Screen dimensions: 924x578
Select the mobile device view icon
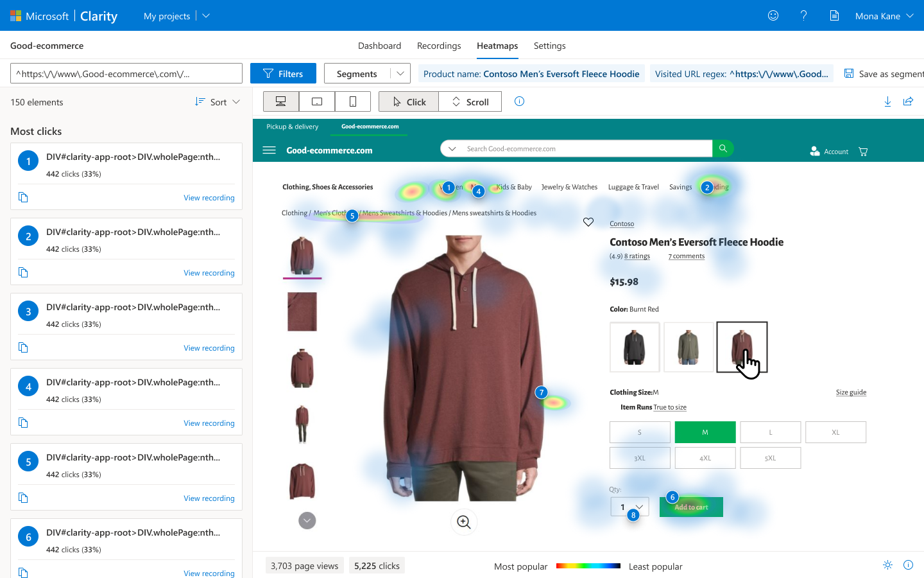(x=353, y=101)
